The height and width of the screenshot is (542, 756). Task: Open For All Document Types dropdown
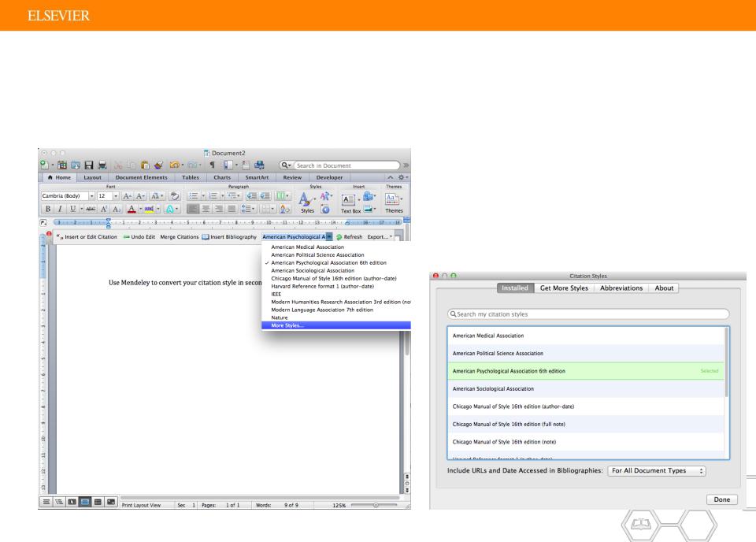[x=657, y=470]
